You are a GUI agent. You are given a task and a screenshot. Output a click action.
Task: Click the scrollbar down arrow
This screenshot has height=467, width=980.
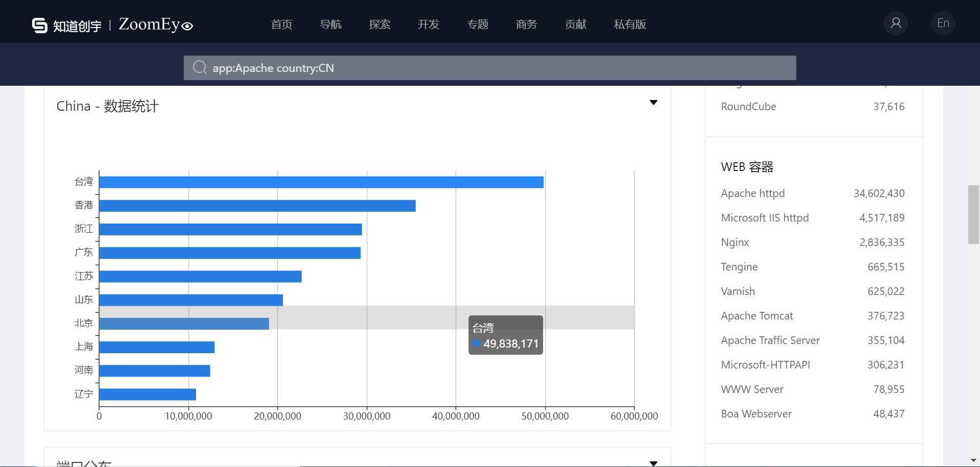[x=973, y=461]
